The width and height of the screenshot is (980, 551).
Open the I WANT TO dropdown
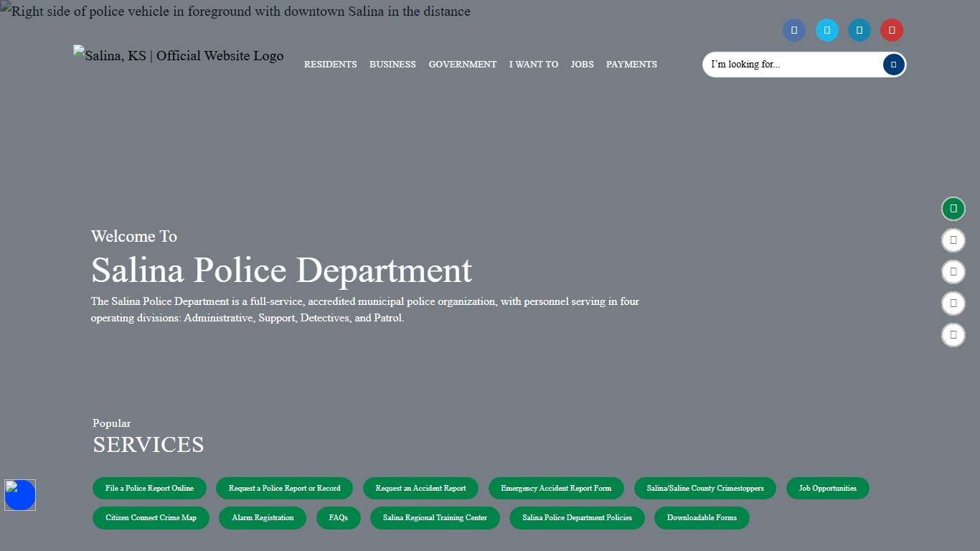point(533,65)
